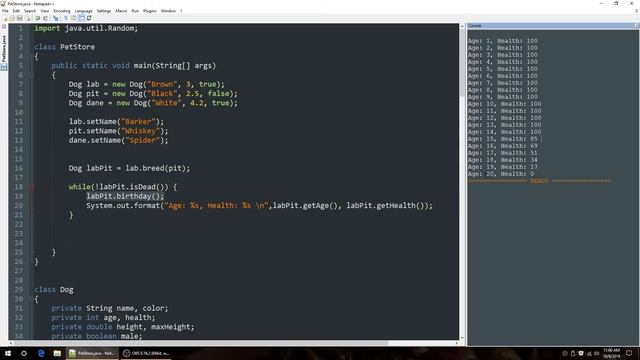The image size is (640, 360).
Task: Open the Edit menu
Action: coord(16,11)
